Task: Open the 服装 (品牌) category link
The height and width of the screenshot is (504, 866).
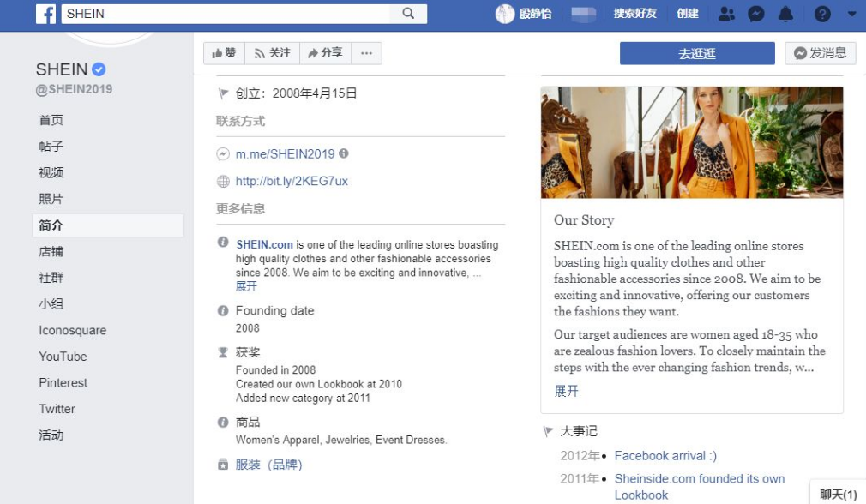Action: pyautogui.click(x=269, y=465)
